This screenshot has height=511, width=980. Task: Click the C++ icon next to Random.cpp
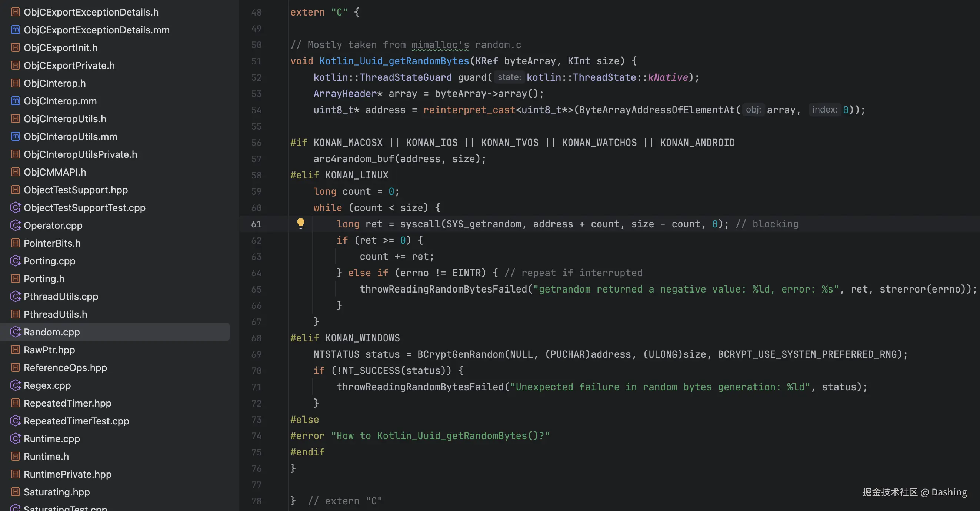click(x=15, y=332)
